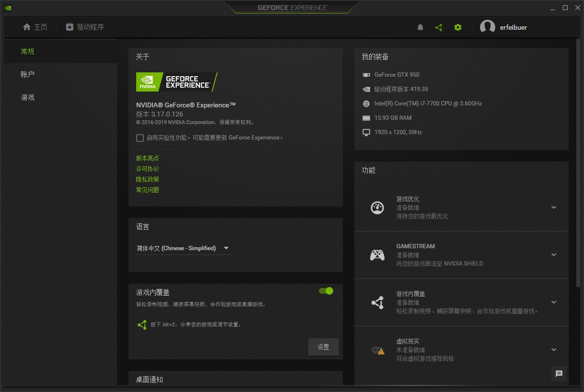Click the erfeibuer user avatar
Image resolution: width=584 pixels, height=392 pixels.
click(x=488, y=27)
